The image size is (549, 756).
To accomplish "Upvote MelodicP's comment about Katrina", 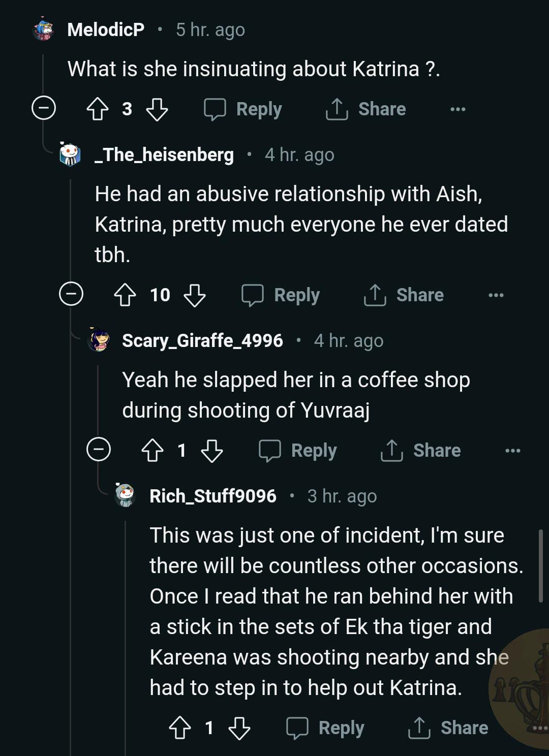I will (98, 109).
